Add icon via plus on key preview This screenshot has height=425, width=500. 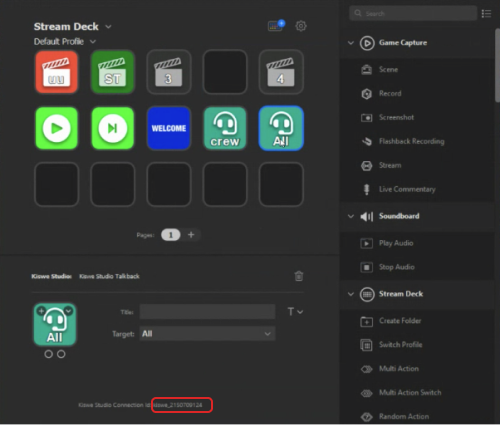click(41, 311)
